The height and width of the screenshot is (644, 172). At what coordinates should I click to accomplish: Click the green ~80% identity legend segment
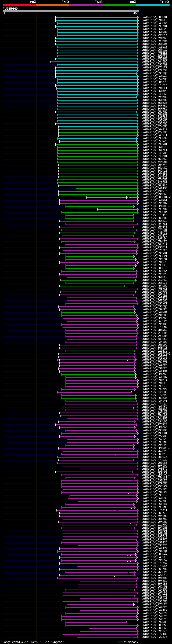click(x=119, y=5)
